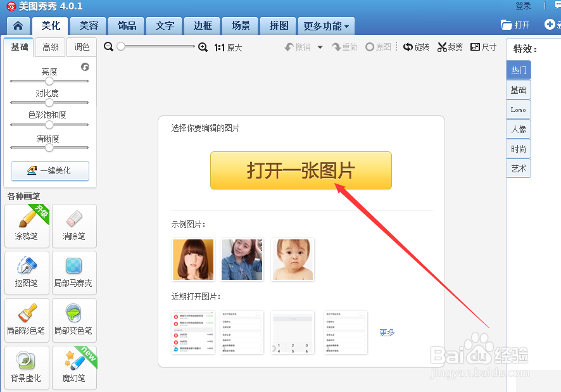Click the 旋转 rotate tool

pyautogui.click(x=416, y=47)
